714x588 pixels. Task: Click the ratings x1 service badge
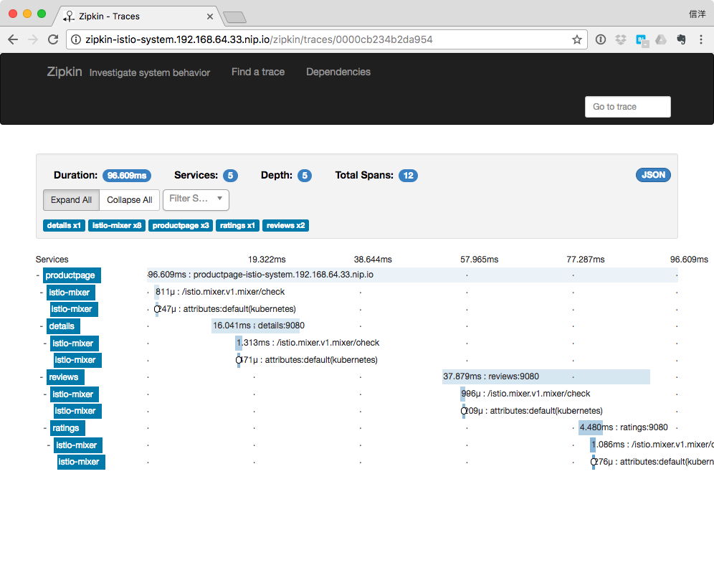[x=237, y=225]
